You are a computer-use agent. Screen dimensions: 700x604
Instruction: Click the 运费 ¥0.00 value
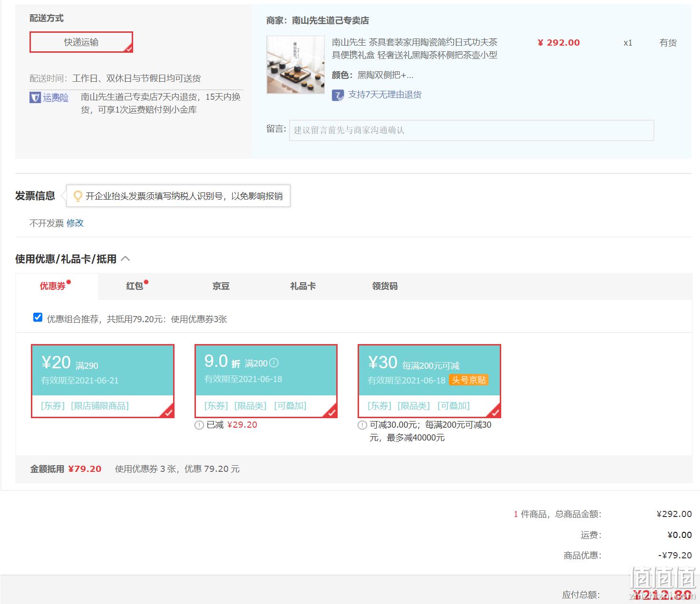[x=680, y=535]
